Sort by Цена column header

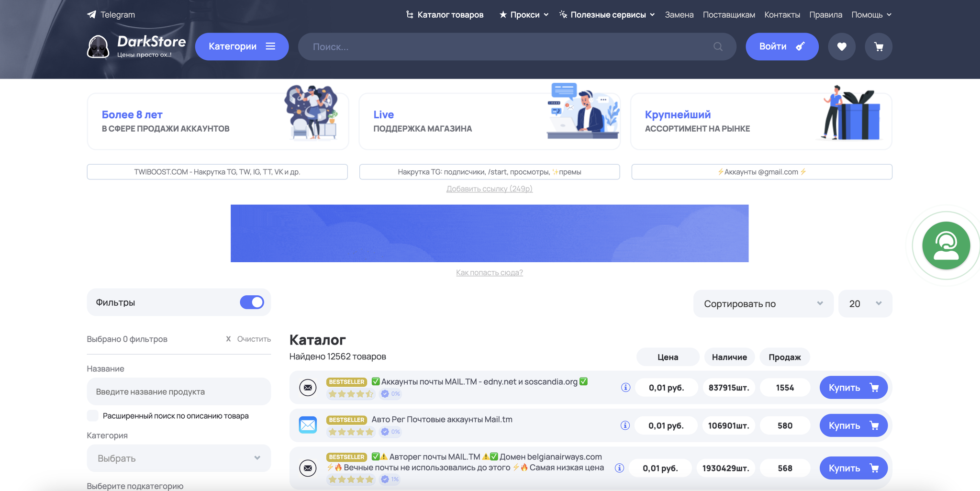click(668, 357)
